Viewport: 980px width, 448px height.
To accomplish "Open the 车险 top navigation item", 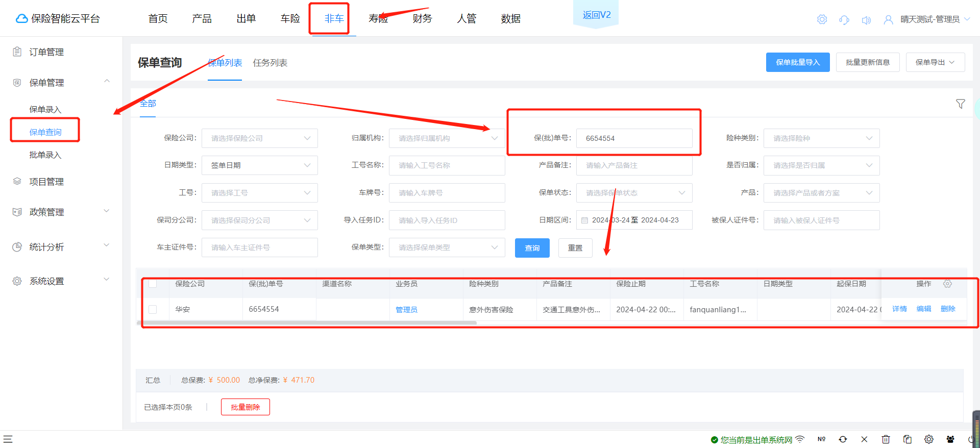I will [290, 19].
